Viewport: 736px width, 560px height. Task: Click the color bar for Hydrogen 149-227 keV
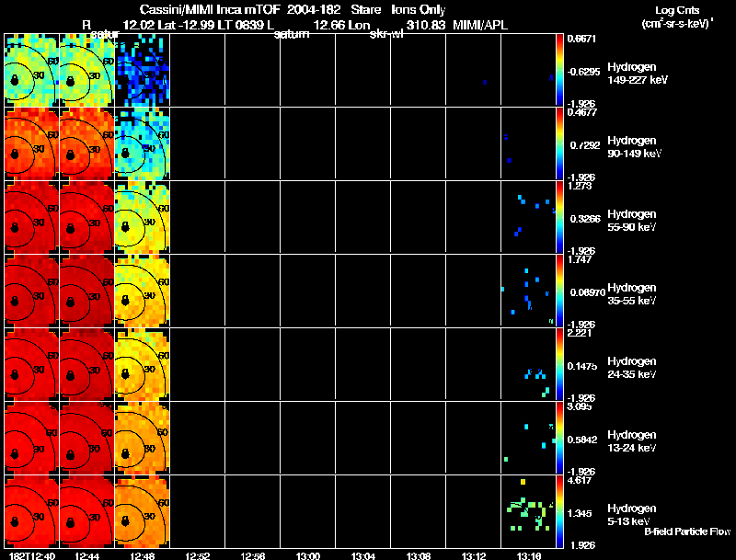point(561,70)
